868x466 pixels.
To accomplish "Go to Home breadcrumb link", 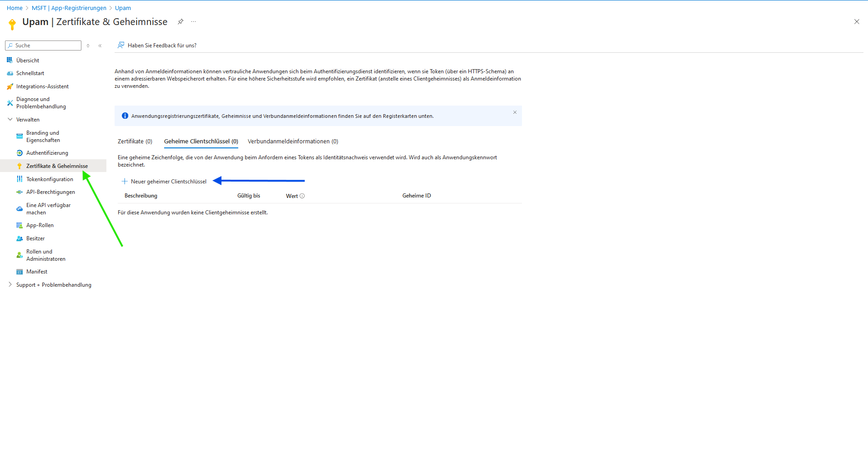I will point(15,8).
